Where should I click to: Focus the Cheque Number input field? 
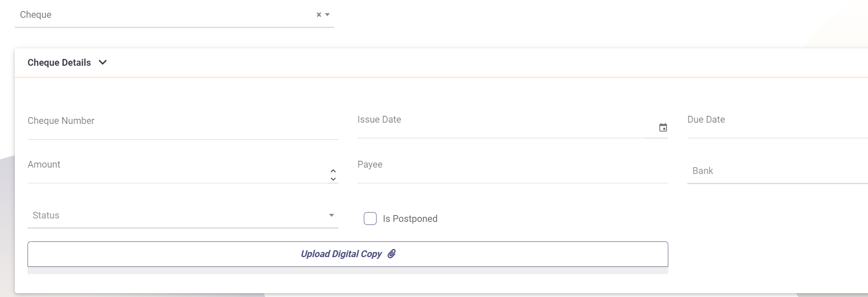182,127
